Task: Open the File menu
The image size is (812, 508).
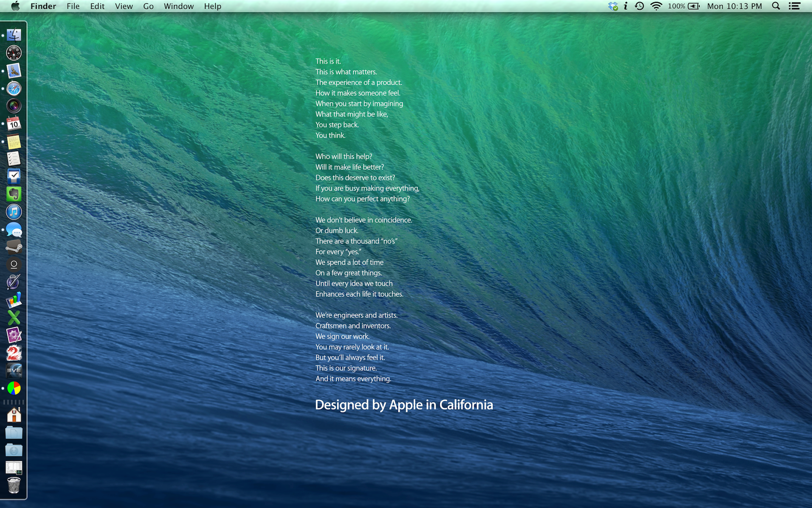Action: 73,6
